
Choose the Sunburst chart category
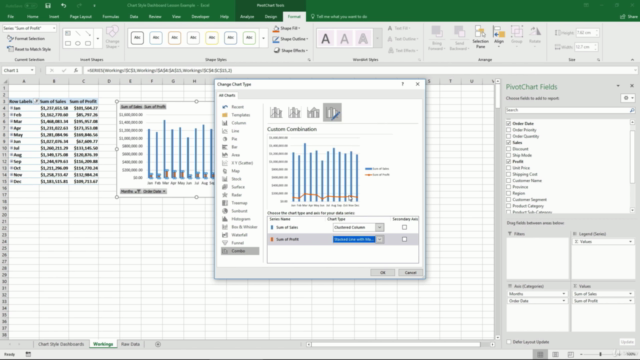[x=239, y=211]
